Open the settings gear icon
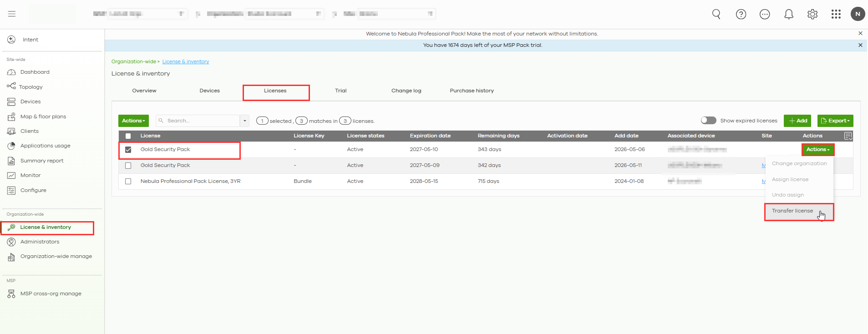The width and height of the screenshot is (868, 334). click(812, 14)
